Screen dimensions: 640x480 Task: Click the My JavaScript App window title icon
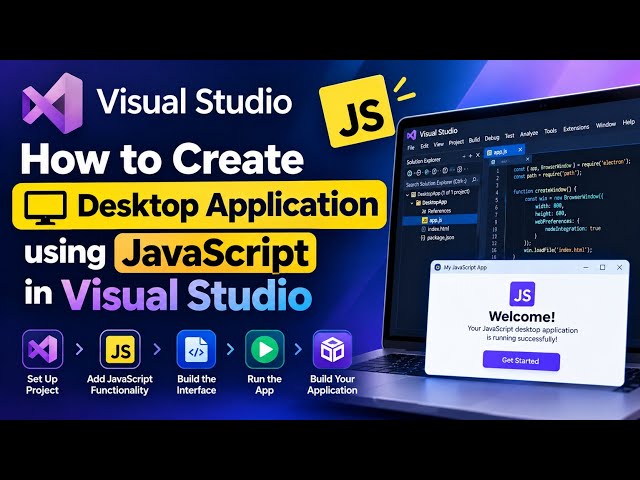(x=438, y=267)
